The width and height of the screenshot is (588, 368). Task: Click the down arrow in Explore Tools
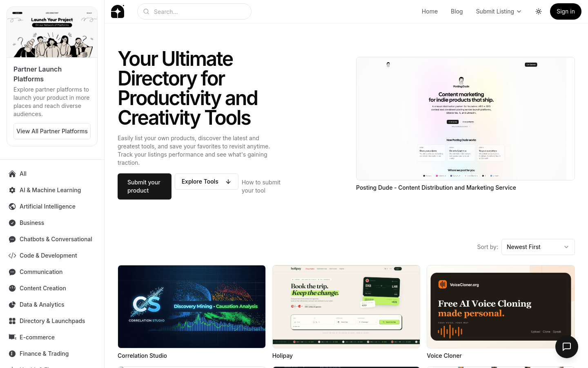(x=228, y=182)
